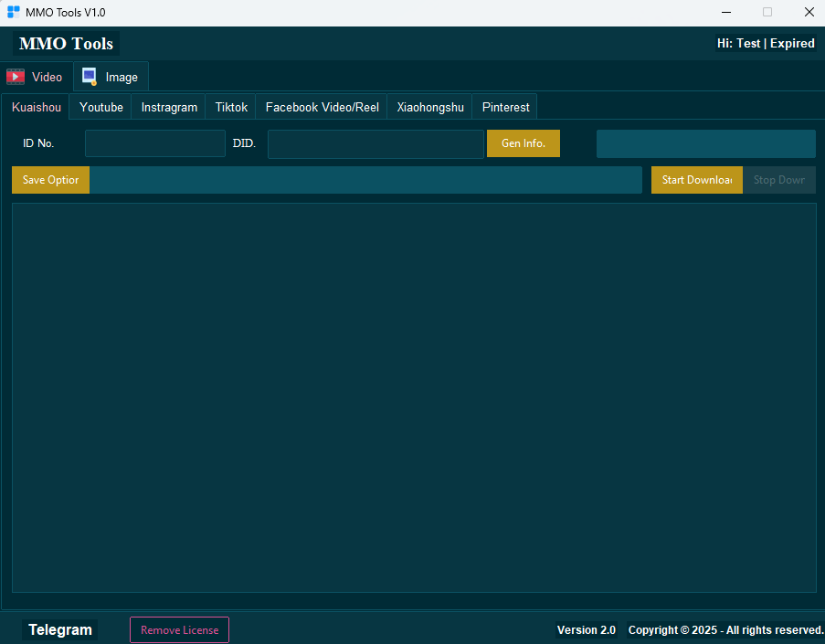This screenshot has width=825, height=644.
Task: Click the MMO Tools app icon in title bar
Action: point(13,12)
